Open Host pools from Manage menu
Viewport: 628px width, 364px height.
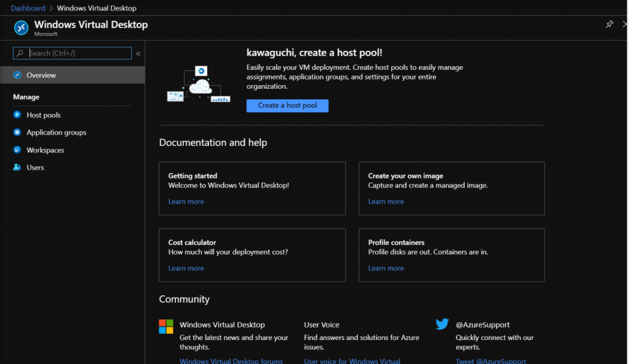tap(44, 115)
